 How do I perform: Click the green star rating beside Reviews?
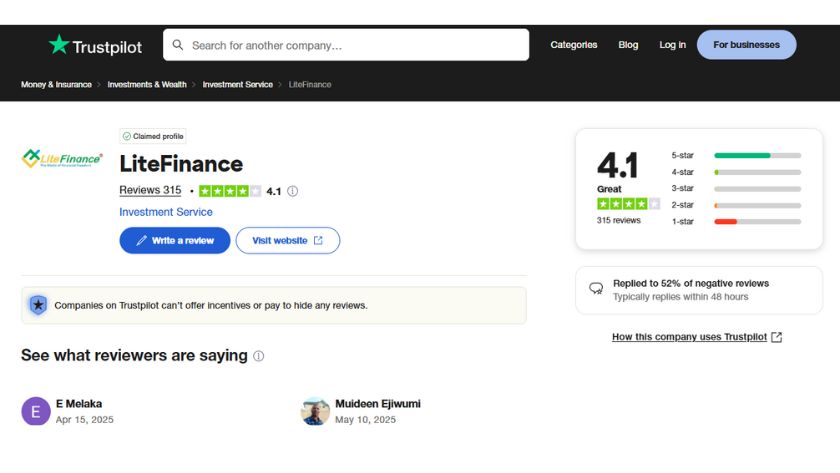pos(230,191)
